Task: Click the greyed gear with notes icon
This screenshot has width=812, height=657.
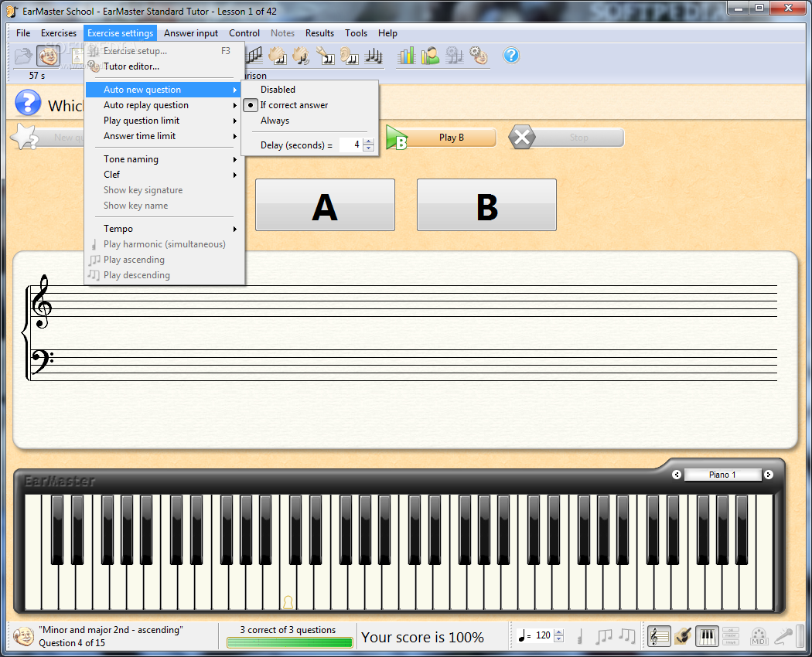Action: pos(454,56)
